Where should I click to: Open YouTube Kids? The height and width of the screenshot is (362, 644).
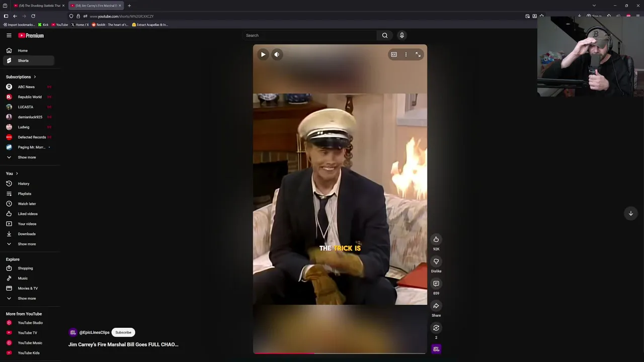tap(29, 353)
